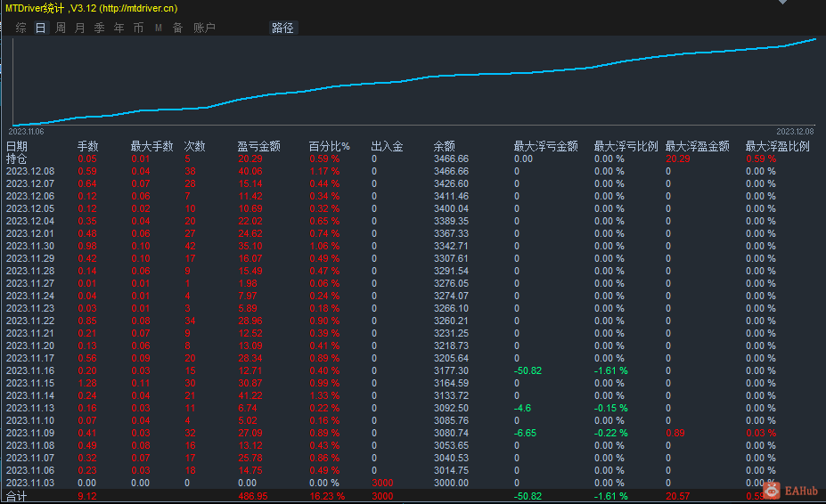This screenshot has height=504, width=826.
Task: Open the 备 notes tab
Action: [x=177, y=28]
